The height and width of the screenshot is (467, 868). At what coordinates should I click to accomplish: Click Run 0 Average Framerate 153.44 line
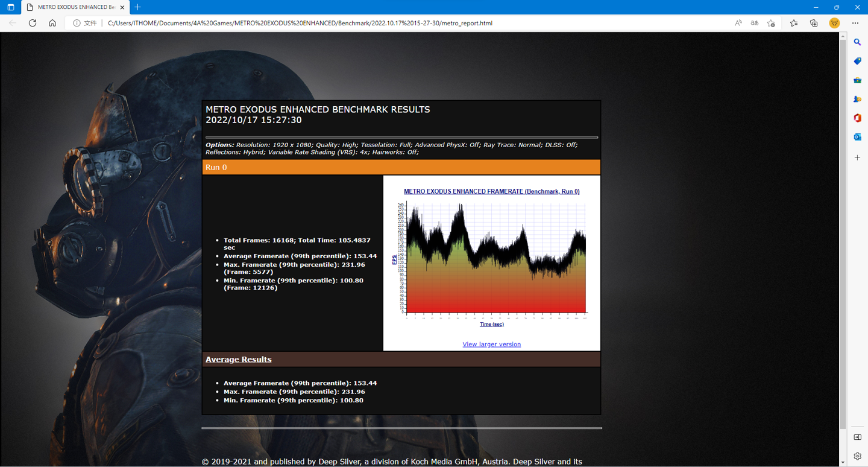[300, 256]
